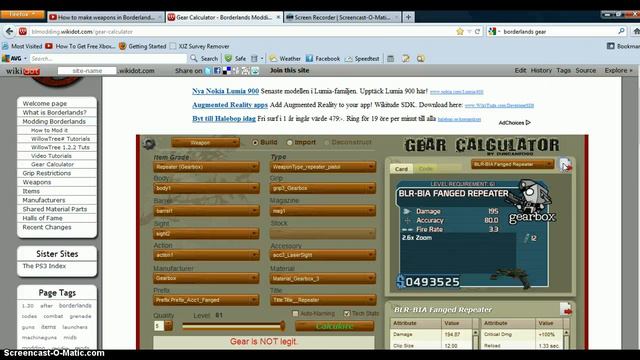
Task: Select the Import radio button
Action: 289,142
